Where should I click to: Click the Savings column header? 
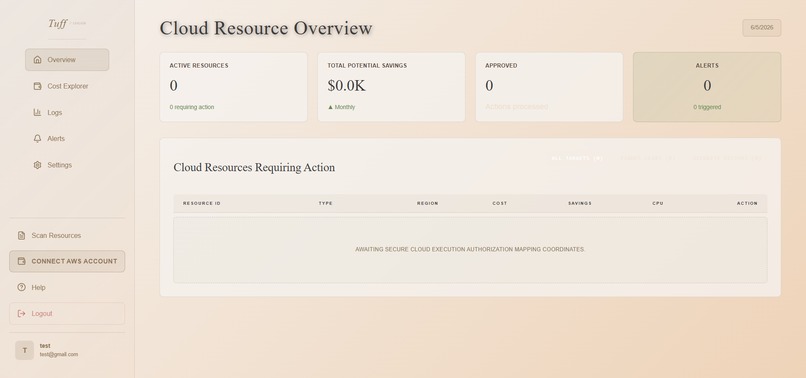pyautogui.click(x=580, y=204)
